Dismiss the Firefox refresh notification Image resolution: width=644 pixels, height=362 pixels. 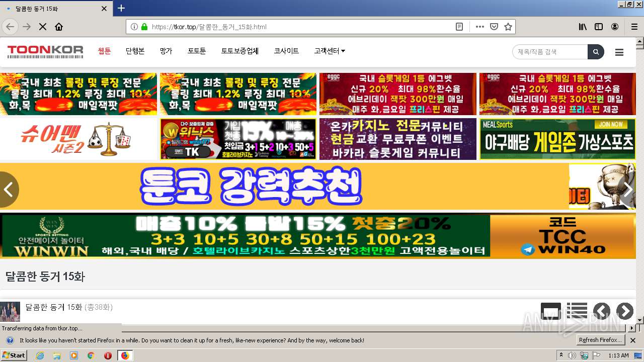click(x=633, y=340)
